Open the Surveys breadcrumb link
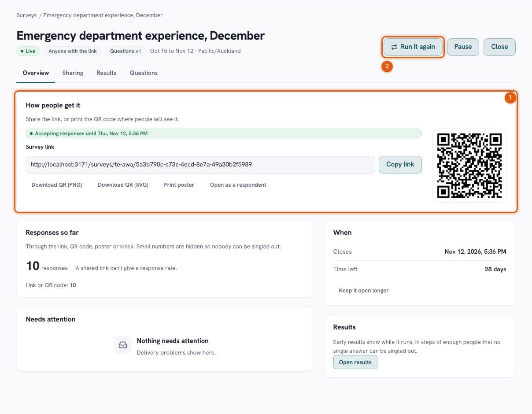532x414 pixels. [26, 15]
